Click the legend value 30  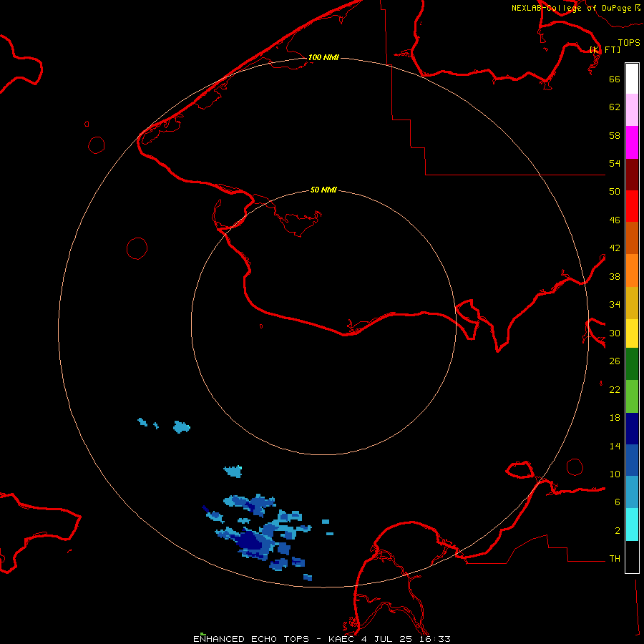click(x=615, y=333)
